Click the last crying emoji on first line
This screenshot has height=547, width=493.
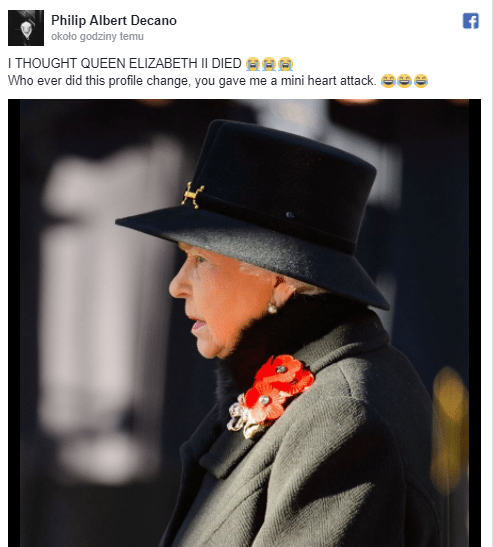click(x=285, y=64)
